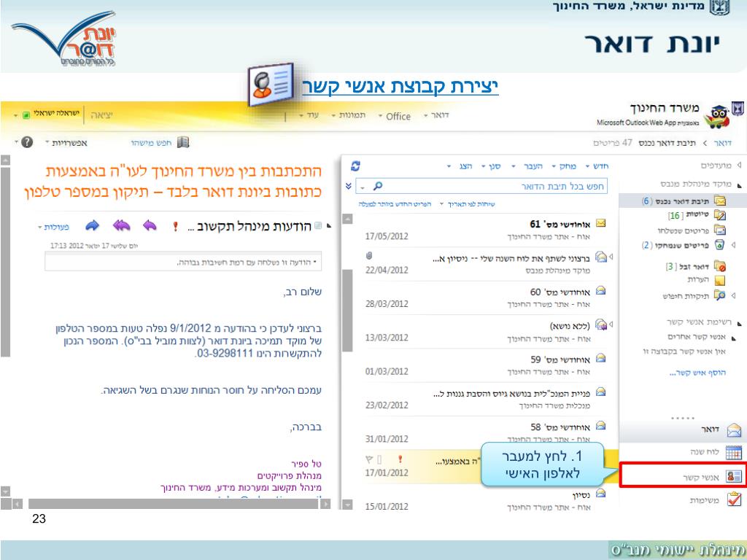Open the תמונות menu in top bar
Image resolution: width=747 pixels, height=560 pixels.
[x=348, y=115]
